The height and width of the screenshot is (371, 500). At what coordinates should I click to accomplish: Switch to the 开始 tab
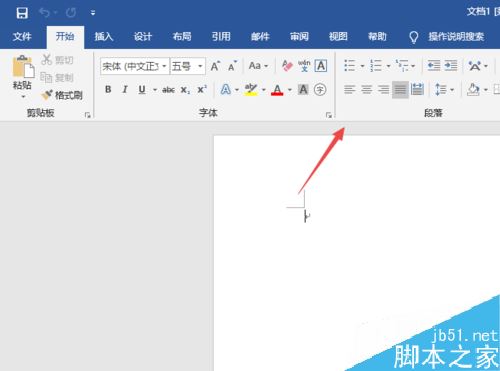pos(65,36)
